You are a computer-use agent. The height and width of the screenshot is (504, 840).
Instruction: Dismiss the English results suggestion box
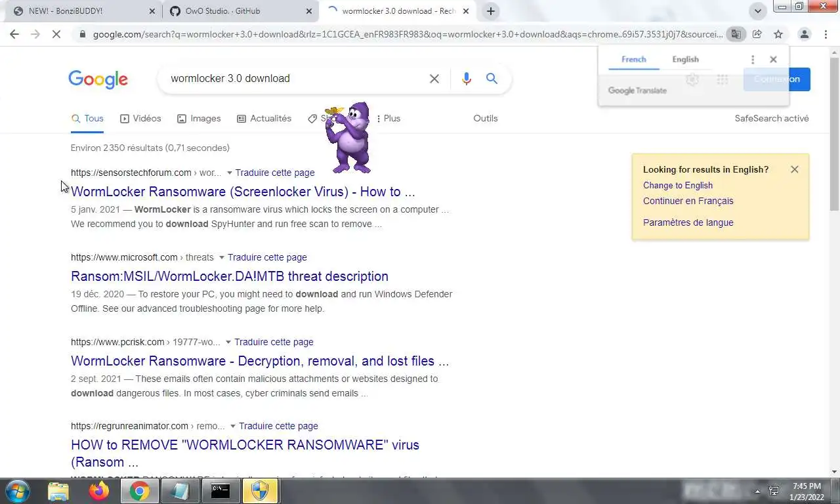click(795, 169)
